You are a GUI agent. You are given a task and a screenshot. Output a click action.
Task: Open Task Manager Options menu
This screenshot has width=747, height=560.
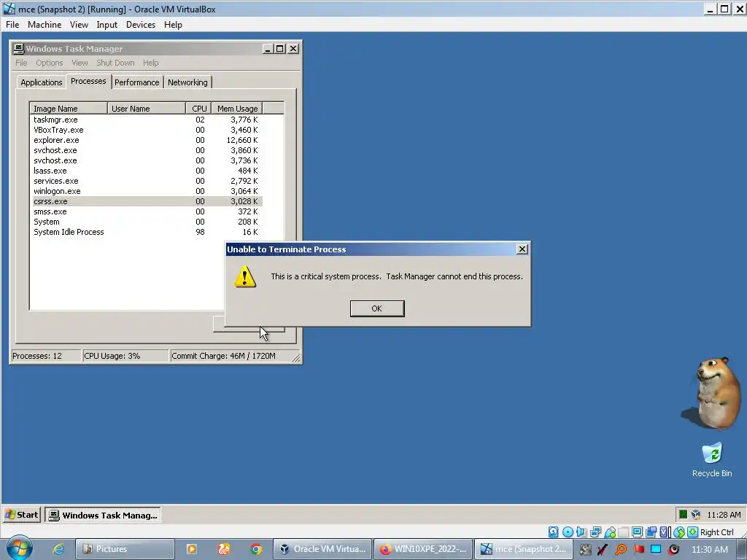49,63
